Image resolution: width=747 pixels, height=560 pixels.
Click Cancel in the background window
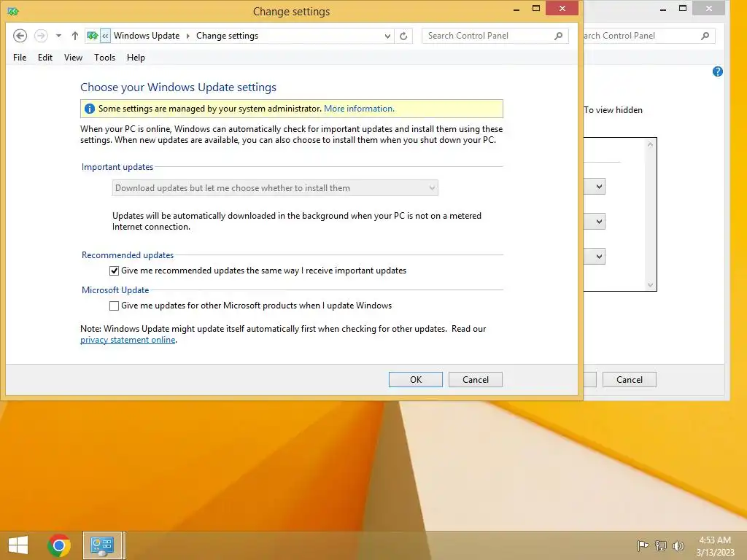(630, 379)
